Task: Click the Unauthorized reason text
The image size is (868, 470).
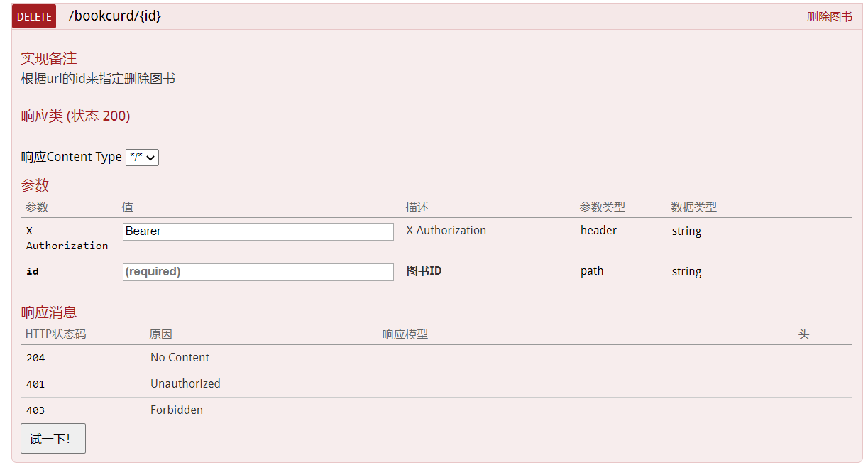Action: pos(185,383)
